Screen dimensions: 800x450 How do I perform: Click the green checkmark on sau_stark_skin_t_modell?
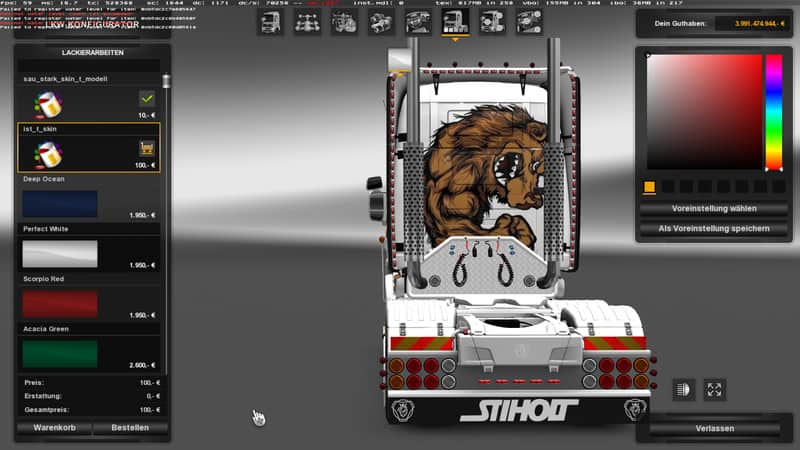tap(146, 99)
